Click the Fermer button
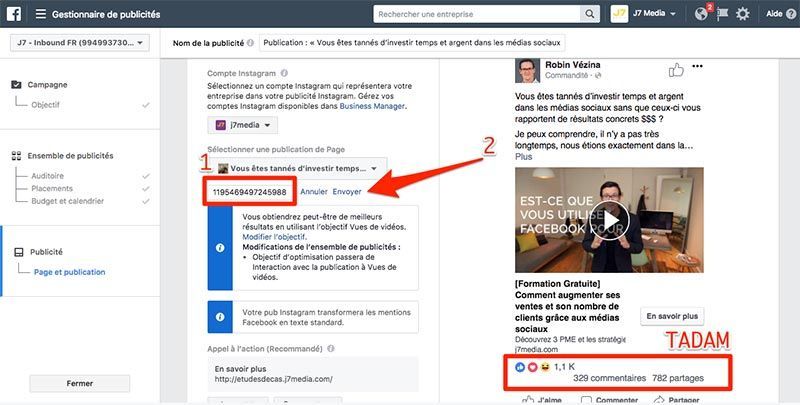The height and width of the screenshot is (405, 800). tap(79, 383)
